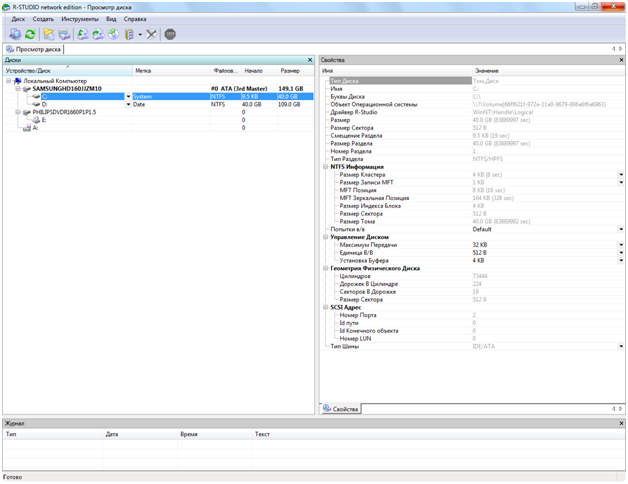
Task: Click the Значение column header
Action: coord(548,71)
